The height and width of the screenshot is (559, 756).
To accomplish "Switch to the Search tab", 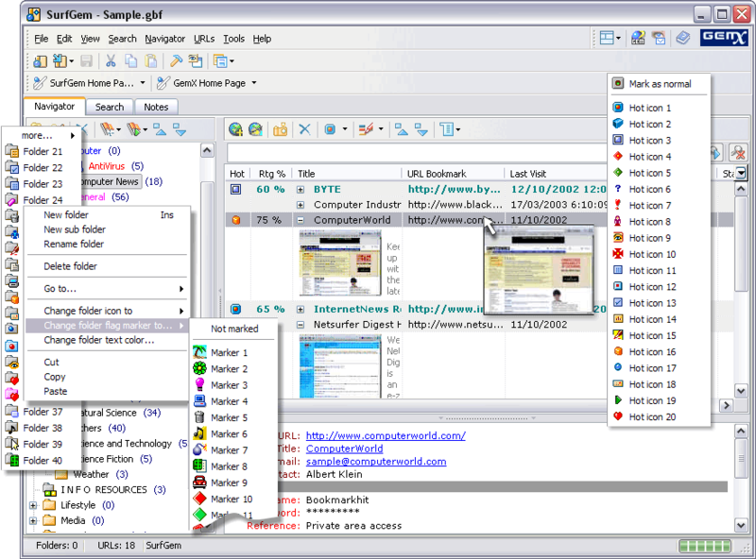I will pyautogui.click(x=110, y=107).
